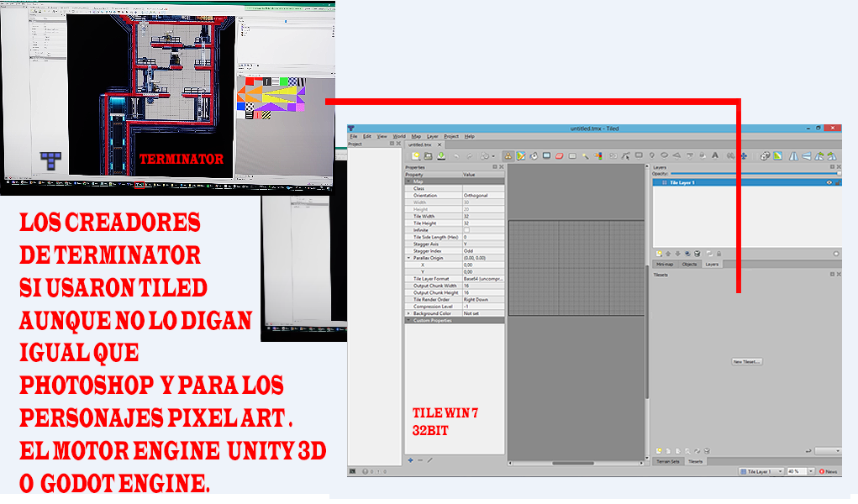This screenshot has width=858, height=504.
Task: Open the World menu
Action: (399, 136)
